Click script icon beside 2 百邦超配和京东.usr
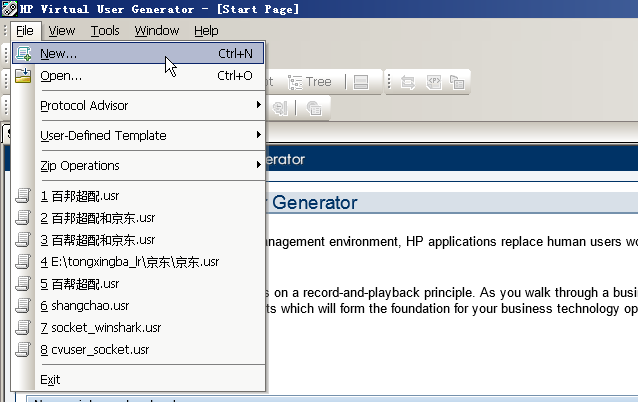Viewport: 638px width, 402px height. click(x=23, y=218)
